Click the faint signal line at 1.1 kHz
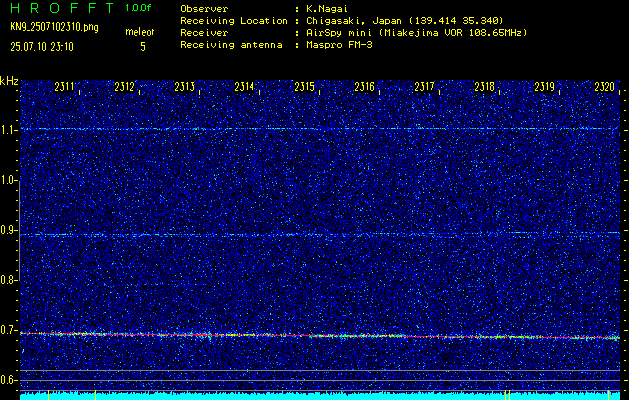 tap(320, 129)
